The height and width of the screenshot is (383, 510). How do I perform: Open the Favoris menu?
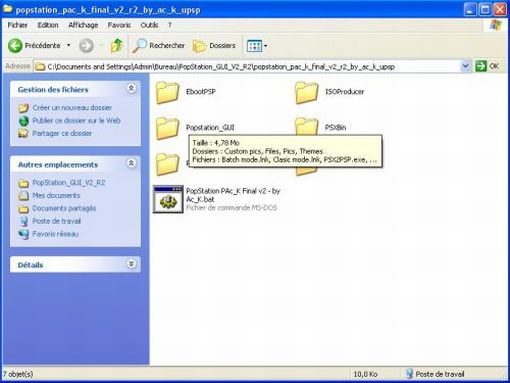[x=119, y=25]
